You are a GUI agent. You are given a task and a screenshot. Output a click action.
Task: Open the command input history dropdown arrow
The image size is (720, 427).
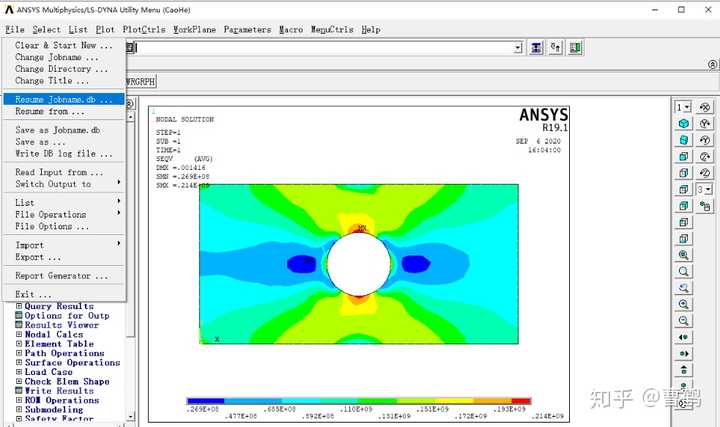[518, 48]
